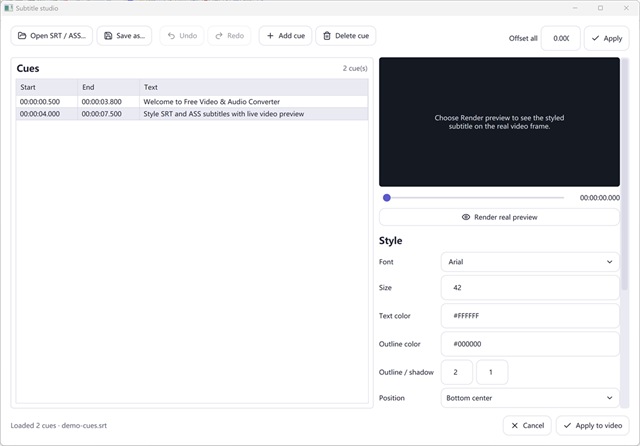
Task: Click the Delete cue trash icon
Action: click(x=327, y=36)
